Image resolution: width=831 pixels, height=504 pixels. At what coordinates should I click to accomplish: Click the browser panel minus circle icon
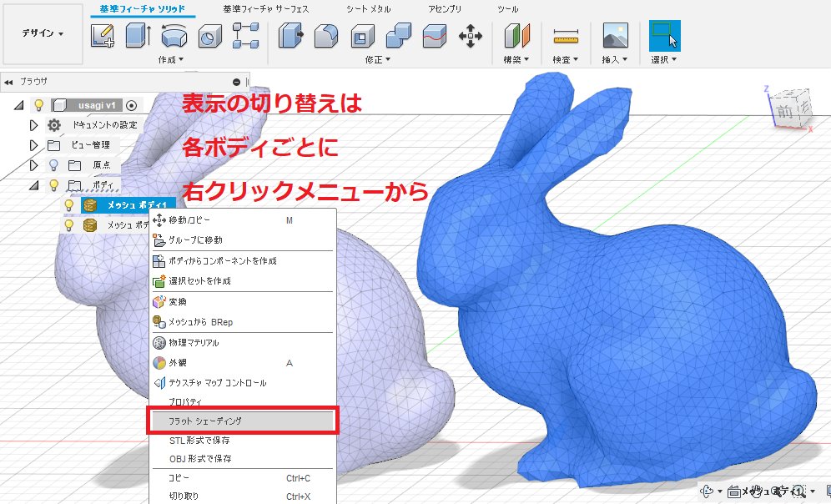[236, 82]
